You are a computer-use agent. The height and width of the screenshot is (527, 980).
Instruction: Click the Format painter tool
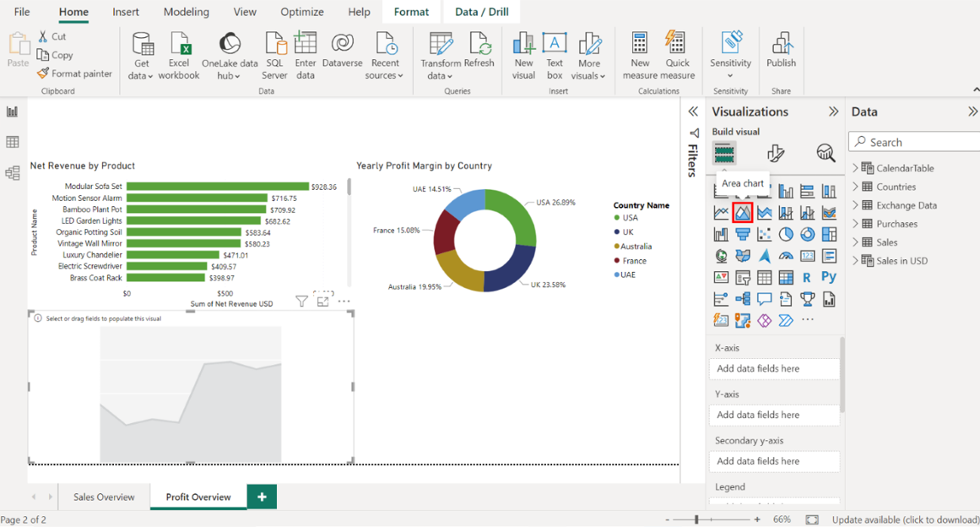pos(74,73)
